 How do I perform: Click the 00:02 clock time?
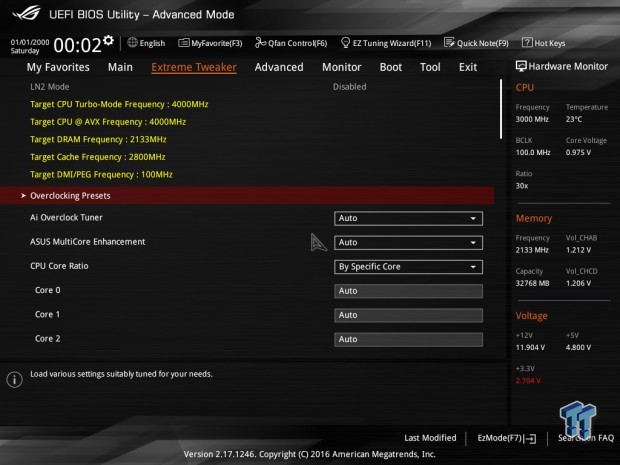click(x=78, y=45)
